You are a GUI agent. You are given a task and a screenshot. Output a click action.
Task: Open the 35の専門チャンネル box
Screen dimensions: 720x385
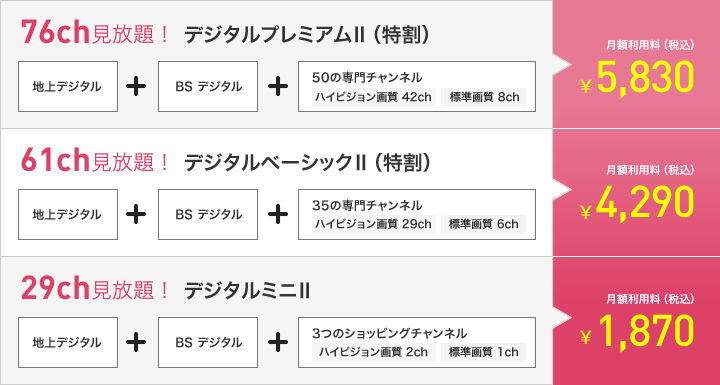(x=417, y=214)
